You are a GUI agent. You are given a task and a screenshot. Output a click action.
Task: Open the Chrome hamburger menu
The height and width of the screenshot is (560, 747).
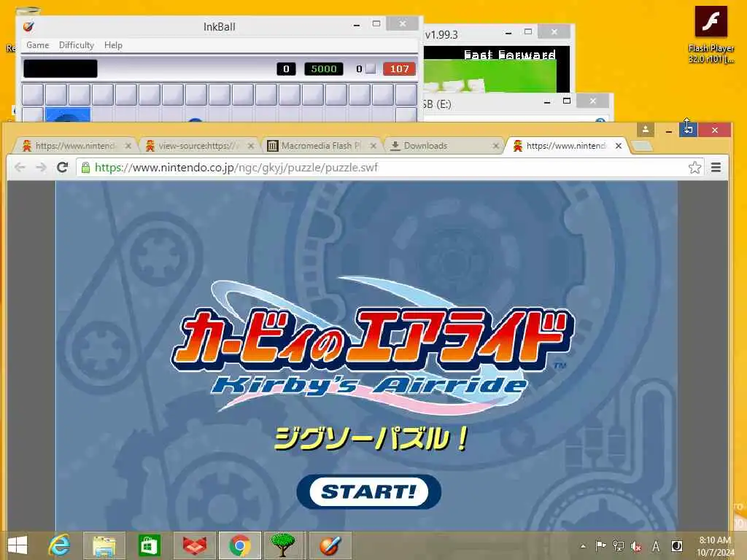[x=716, y=167]
